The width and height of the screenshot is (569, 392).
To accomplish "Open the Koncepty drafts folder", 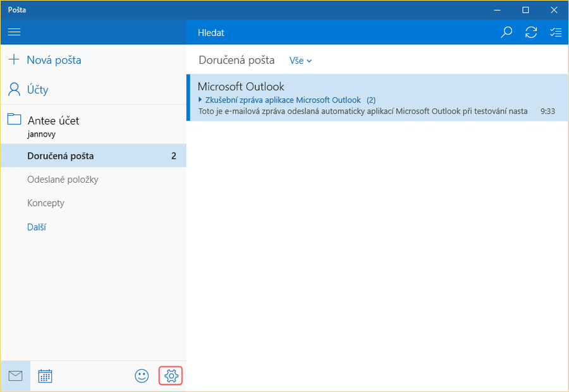I will [46, 203].
